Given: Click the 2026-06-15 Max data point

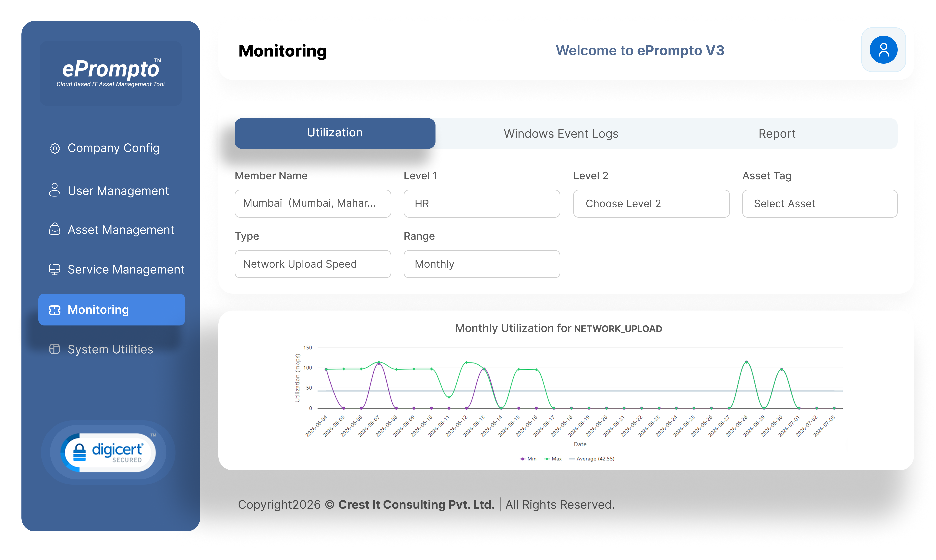Looking at the screenshot, I should pos(519,369).
